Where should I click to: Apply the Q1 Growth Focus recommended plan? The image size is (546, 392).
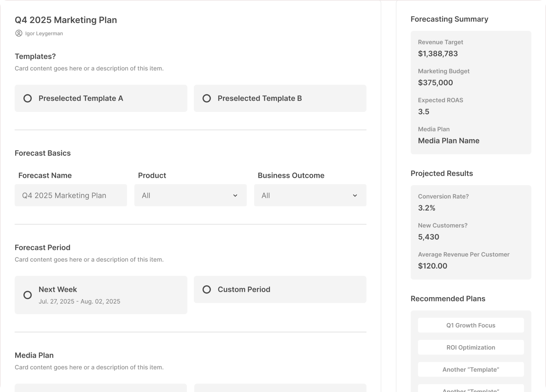coord(470,325)
